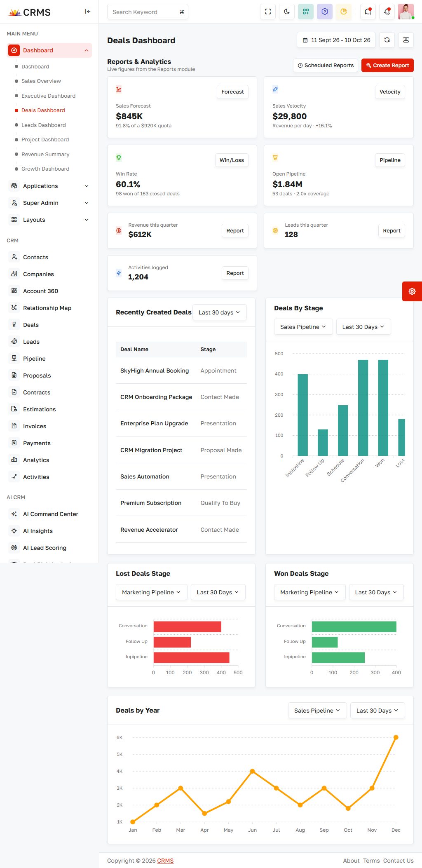Open Scheduled Reports
Viewport: 422px width, 868px height.
(x=326, y=66)
